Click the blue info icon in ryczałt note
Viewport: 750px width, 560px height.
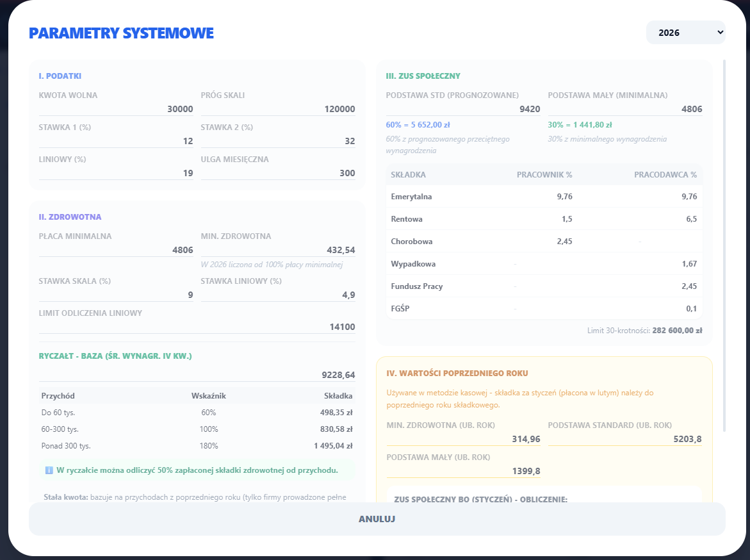(x=49, y=470)
